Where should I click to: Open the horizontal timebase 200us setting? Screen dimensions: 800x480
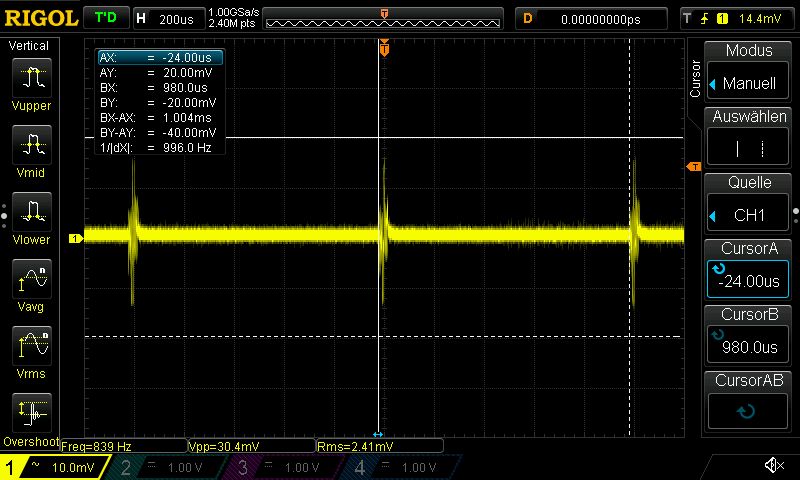click(x=166, y=18)
